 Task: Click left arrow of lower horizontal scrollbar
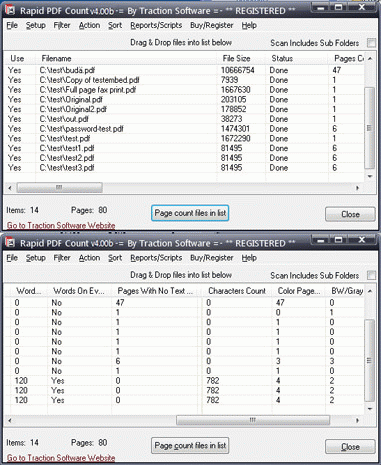click(x=10, y=420)
